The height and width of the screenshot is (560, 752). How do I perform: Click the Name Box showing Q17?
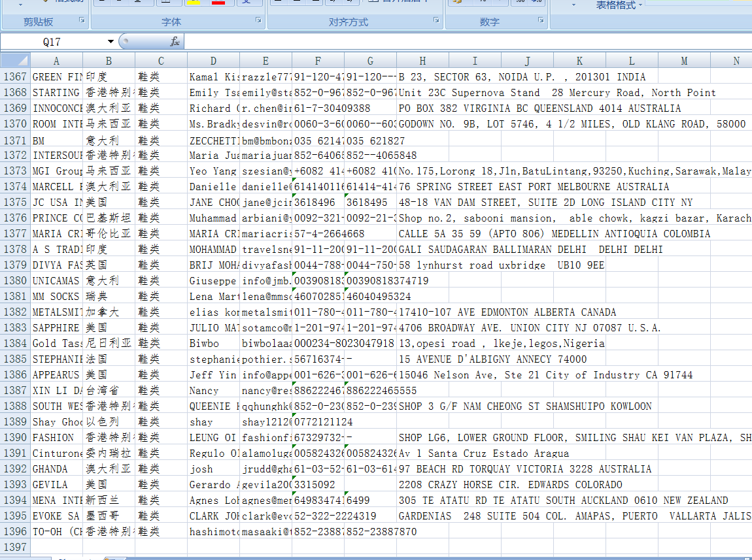52,42
